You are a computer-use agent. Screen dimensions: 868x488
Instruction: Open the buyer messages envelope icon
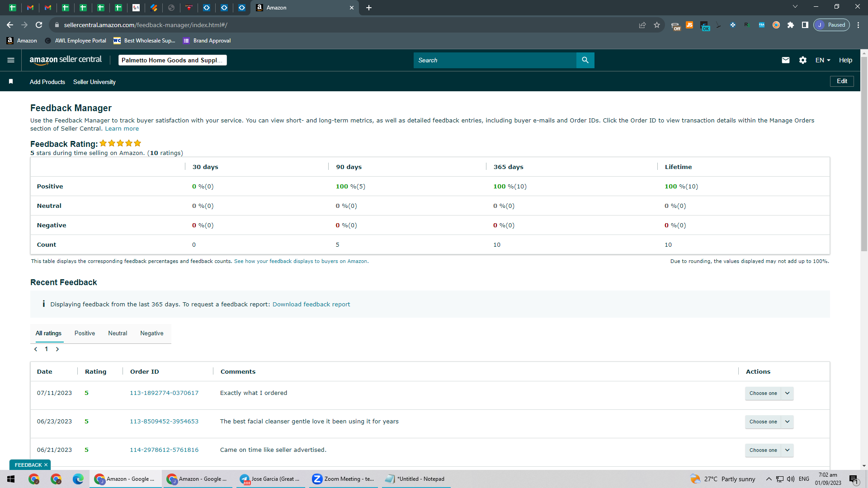[786, 60]
